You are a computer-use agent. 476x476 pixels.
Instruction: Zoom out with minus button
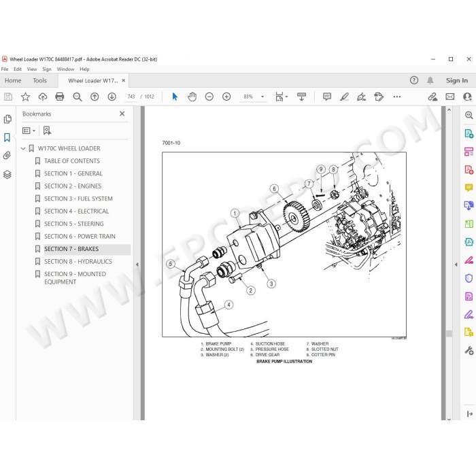[209, 97]
